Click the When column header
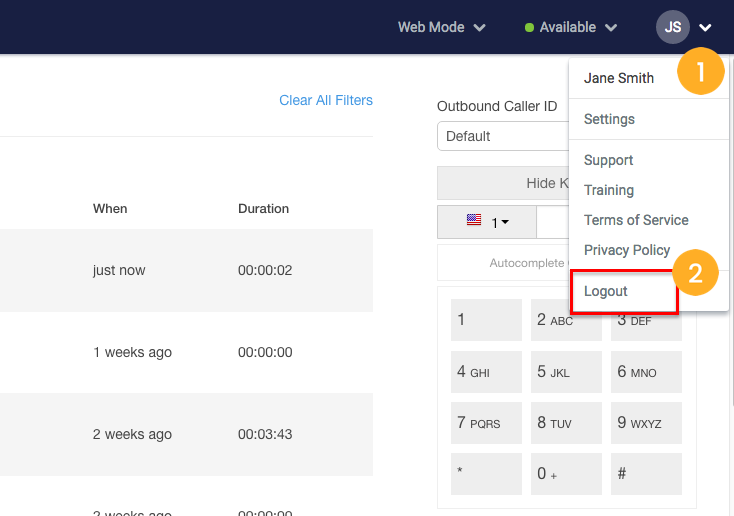The height and width of the screenshot is (516, 734). click(110, 208)
